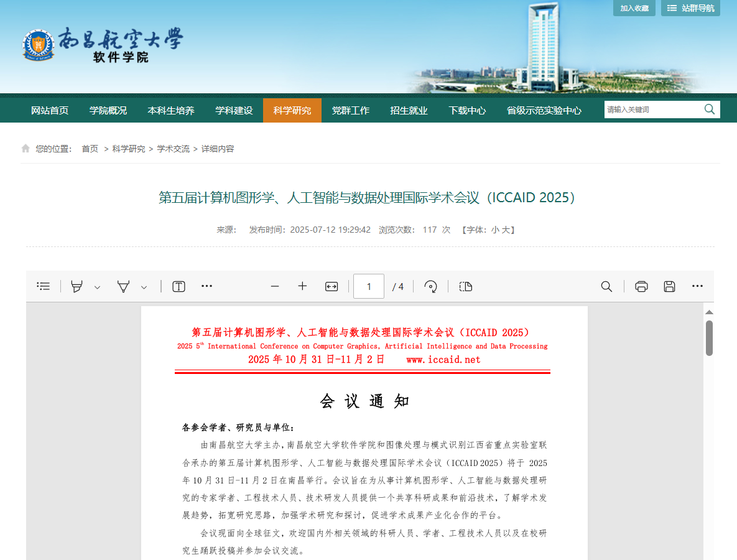Image resolution: width=737 pixels, height=560 pixels.
Task: Open the PDF find search icon
Action: (x=606, y=286)
